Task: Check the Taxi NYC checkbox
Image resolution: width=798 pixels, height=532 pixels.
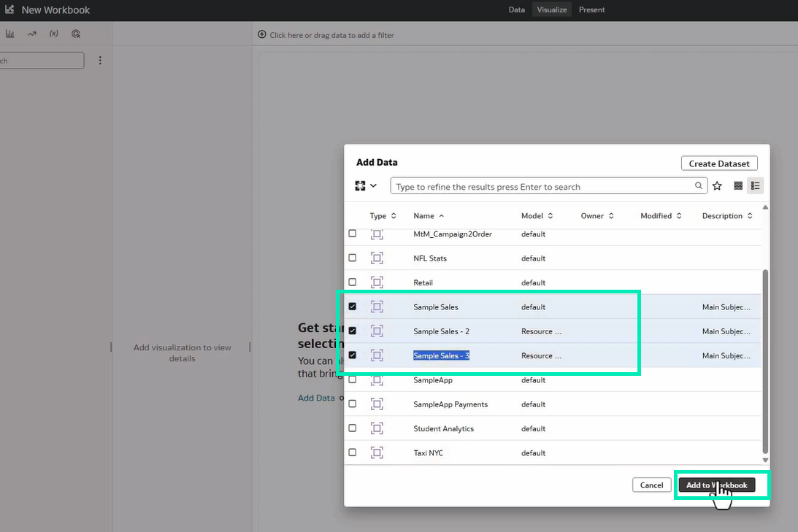Action: coord(352,452)
